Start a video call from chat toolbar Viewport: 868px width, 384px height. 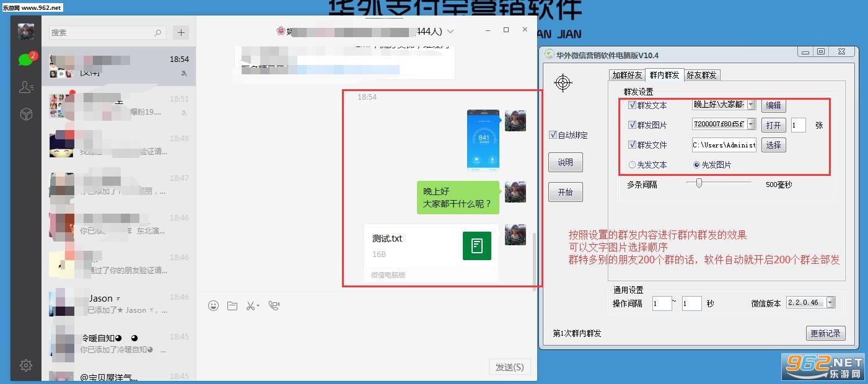274,305
